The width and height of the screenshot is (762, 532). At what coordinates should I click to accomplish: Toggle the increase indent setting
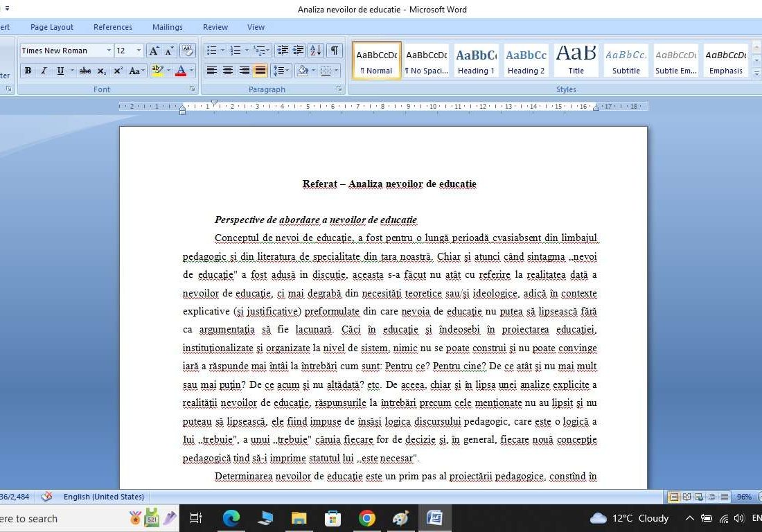point(298,50)
